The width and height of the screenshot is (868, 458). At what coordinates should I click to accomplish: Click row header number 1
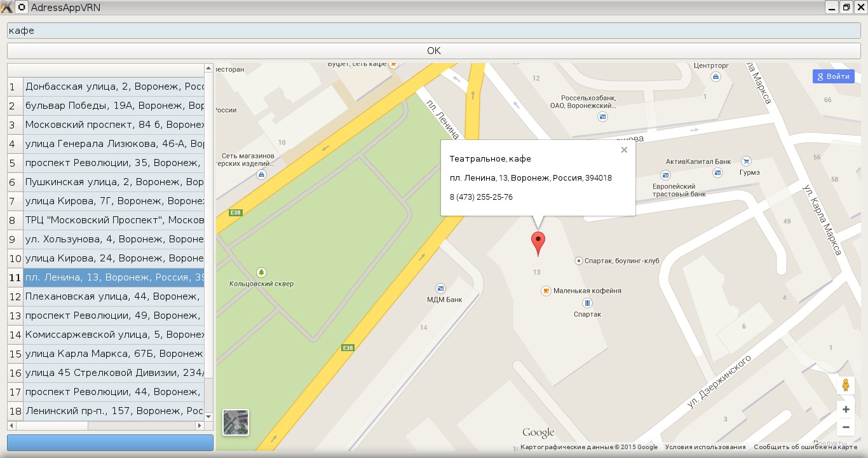click(x=15, y=87)
